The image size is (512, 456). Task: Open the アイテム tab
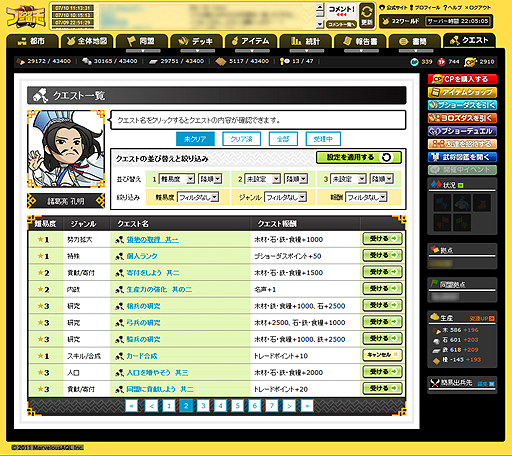(251, 41)
